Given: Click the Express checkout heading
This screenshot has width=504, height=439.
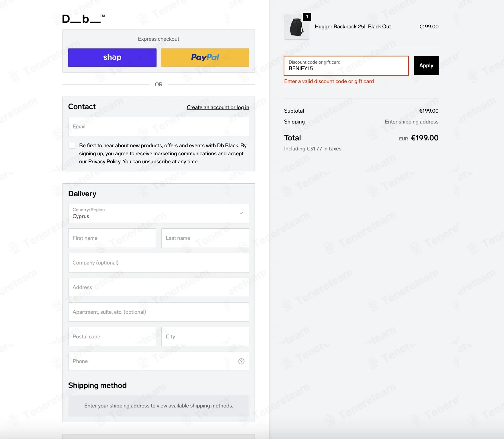Looking at the screenshot, I should click(x=159, y=39).
